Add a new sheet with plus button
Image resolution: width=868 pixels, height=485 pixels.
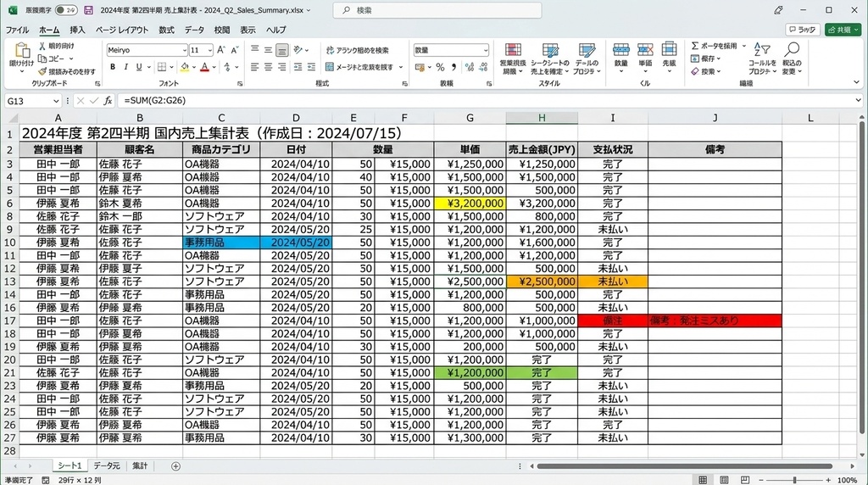tap(175, 466)
